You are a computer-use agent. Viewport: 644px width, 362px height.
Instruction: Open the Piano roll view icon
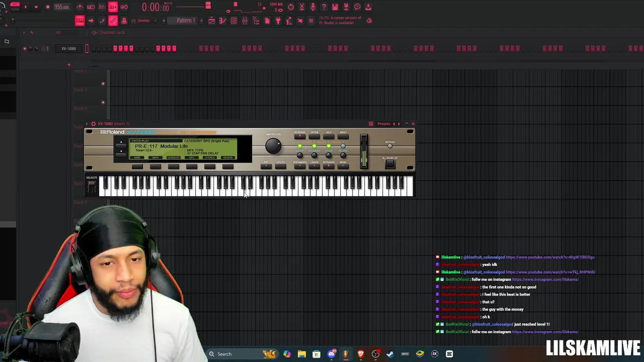coord(222,21)
